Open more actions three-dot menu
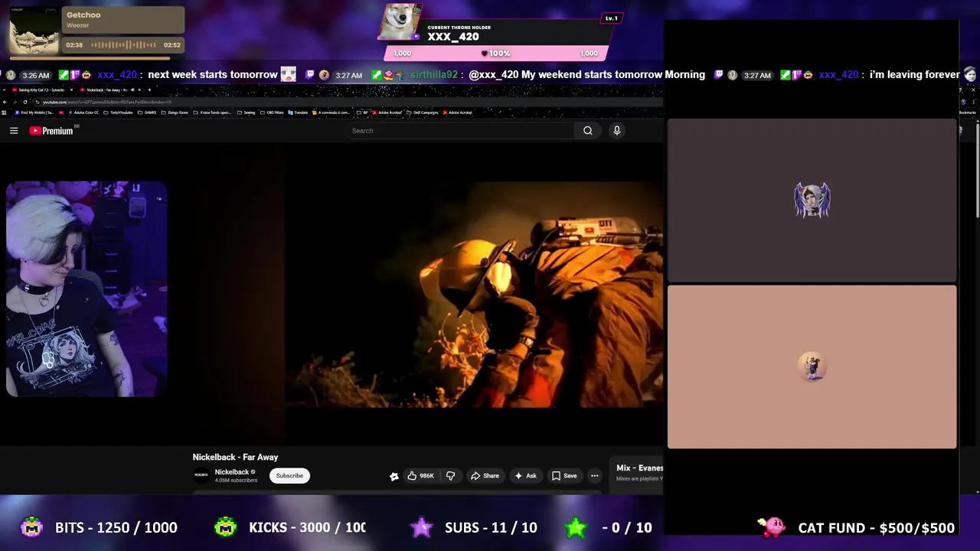The width and height of the screenshot is (980, 551). 594,476
